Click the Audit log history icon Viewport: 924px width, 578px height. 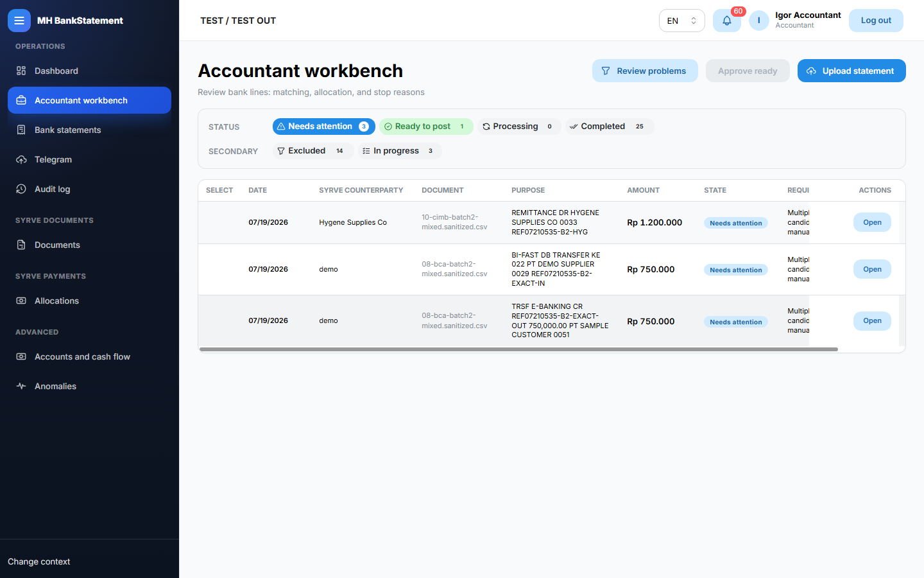click(x=21, y=189)
